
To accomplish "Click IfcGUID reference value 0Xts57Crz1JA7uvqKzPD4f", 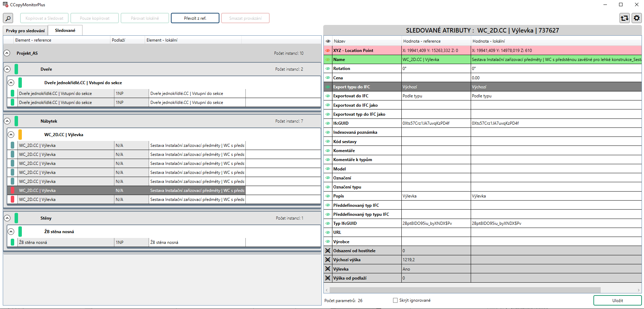I will 426,123.
